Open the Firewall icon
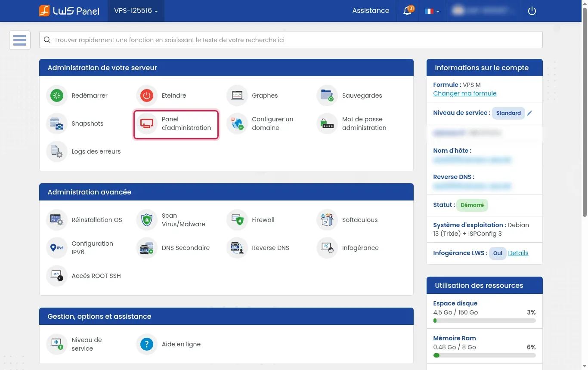The image size is (588, 370). pos(237,220)
